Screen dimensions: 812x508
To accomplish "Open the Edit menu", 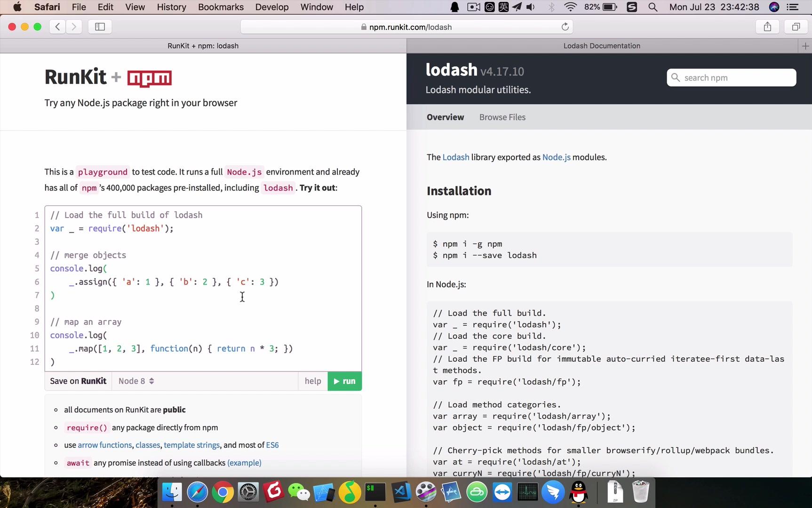I will [105, 7].
